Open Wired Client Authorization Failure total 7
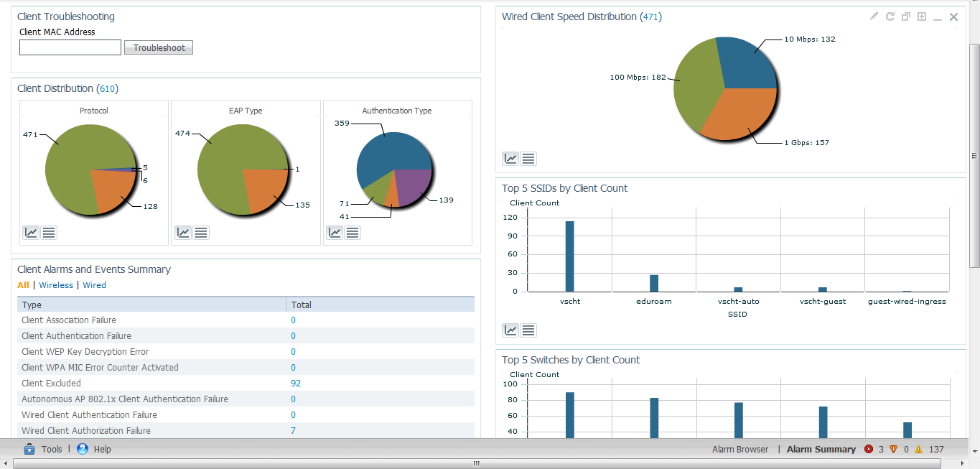The height and width of the screenshot is (469, 980). pos(293,431)
